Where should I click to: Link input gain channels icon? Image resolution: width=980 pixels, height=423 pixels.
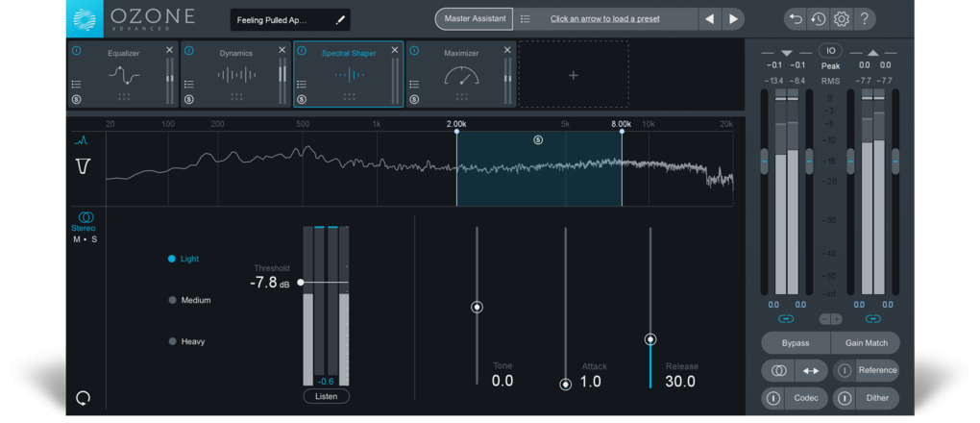click(x=786, y=319)
